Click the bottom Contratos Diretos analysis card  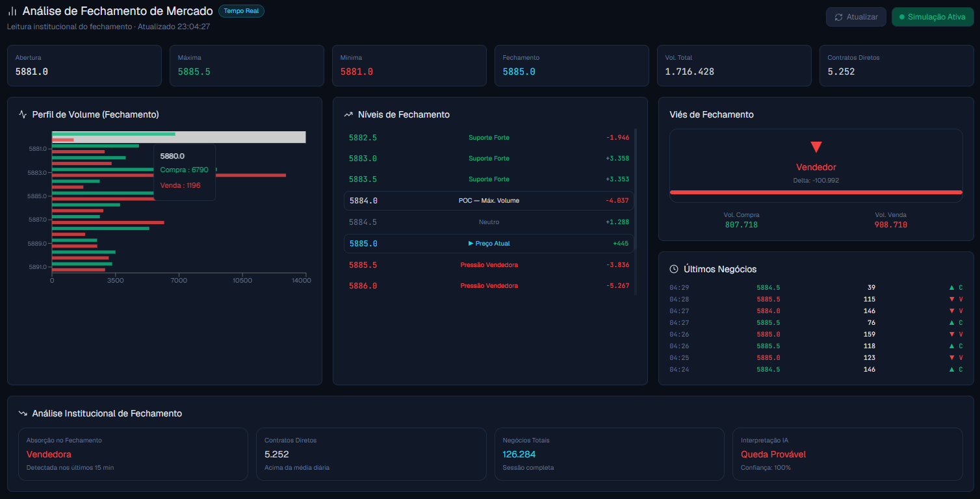click(x=371, y=454)
